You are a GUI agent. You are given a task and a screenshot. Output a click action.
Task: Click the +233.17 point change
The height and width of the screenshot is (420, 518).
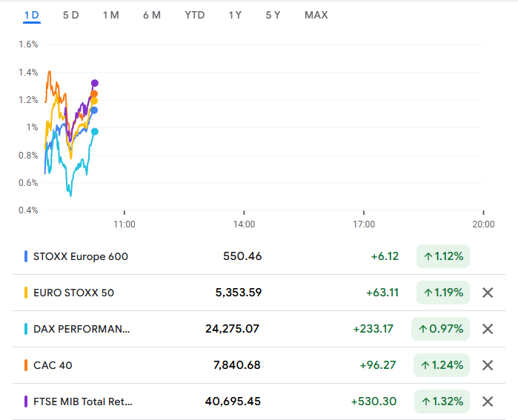[x=373, y=329]
